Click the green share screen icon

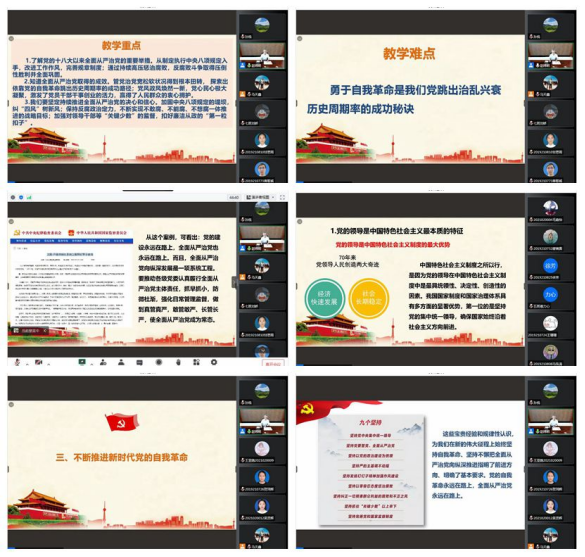(82, 362)
